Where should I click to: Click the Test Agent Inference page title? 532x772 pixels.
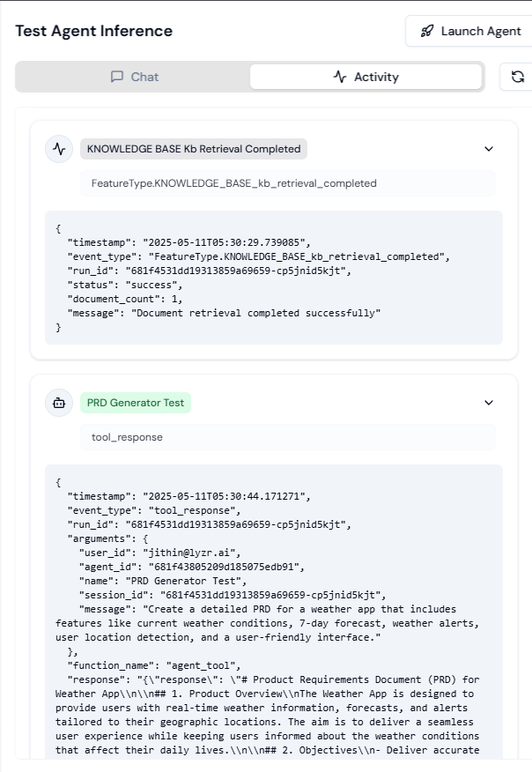click(x=93, y=31)
